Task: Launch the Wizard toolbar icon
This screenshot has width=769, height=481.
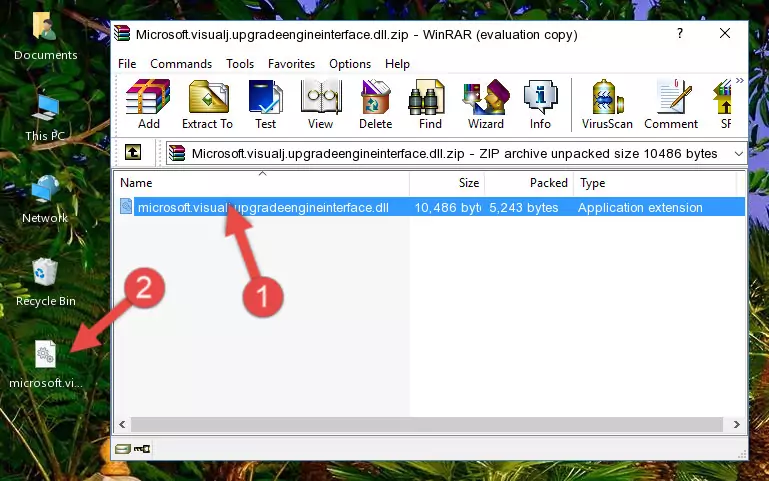Action: pyautogui.click(x=486, y=104)
